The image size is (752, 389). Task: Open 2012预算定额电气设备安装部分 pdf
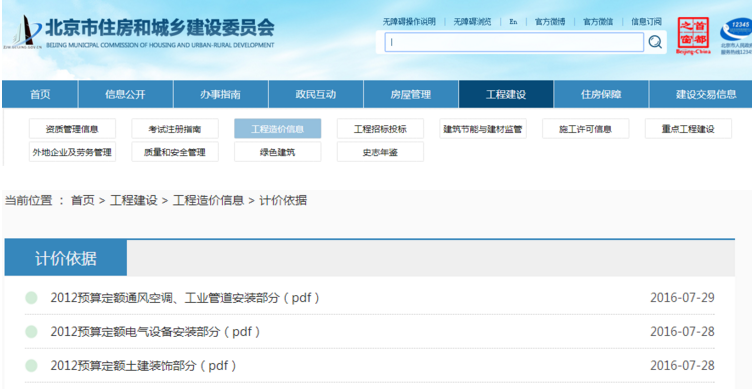[x=155, y=331]
